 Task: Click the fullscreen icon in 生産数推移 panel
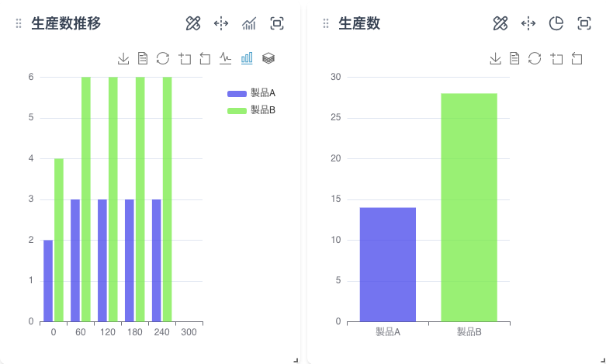277,23
